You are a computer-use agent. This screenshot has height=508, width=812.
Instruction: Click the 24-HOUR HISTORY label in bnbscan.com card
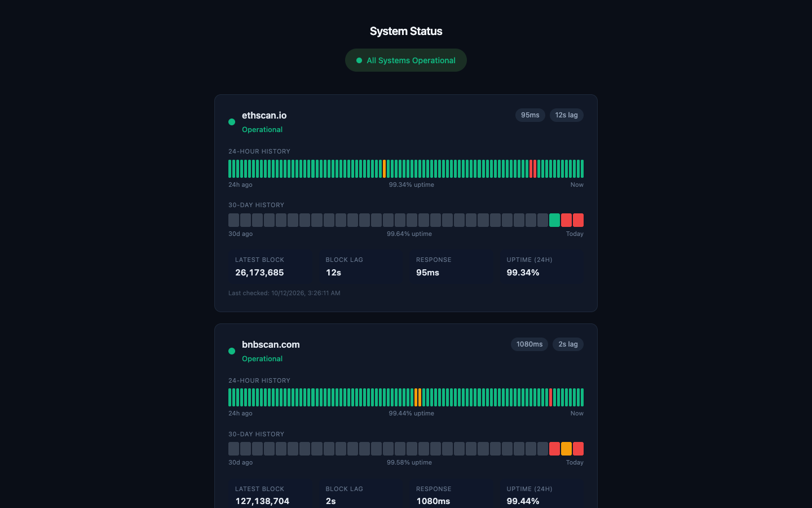pyautogui.click(x=259, y=380)
